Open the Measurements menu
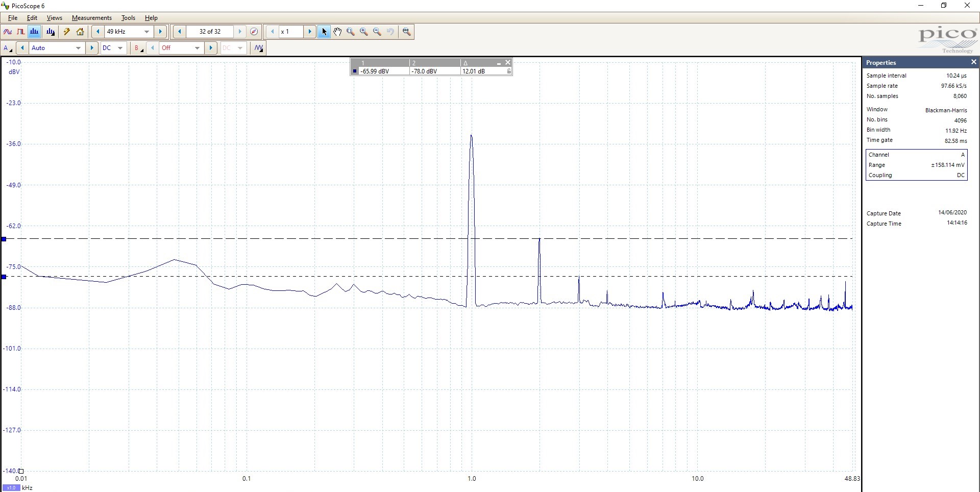Screen dimensions: 980x492 [x=92, y=18]
